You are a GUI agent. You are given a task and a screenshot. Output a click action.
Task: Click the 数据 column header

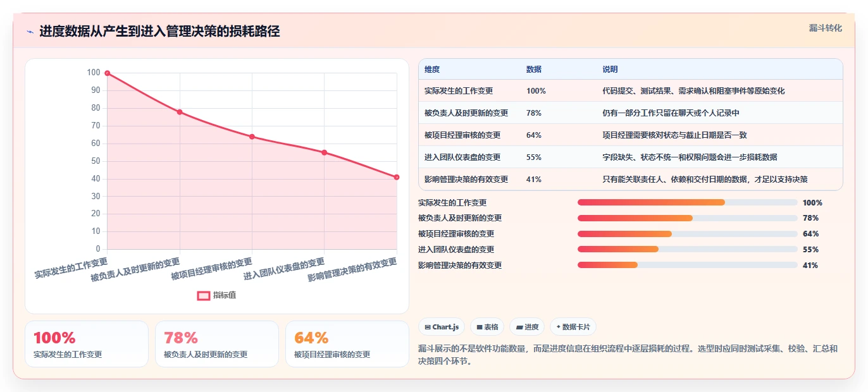click(534, 70)
